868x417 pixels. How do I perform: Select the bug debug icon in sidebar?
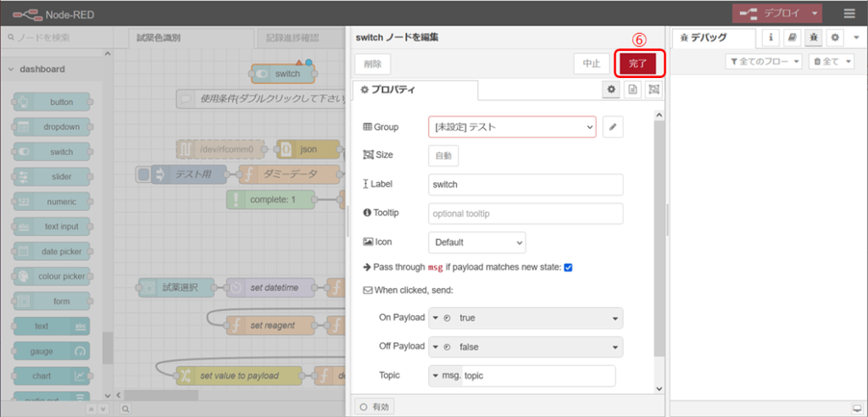pyautogui.click(x=813, y=38)
